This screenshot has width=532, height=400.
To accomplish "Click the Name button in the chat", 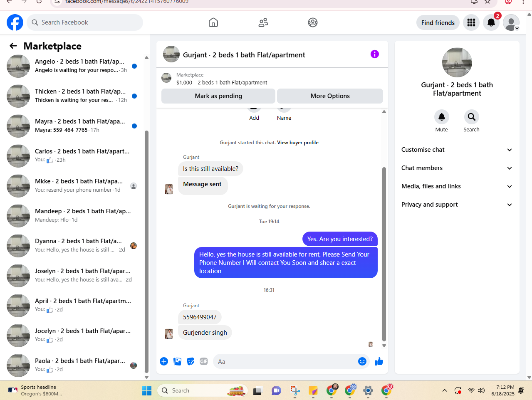I will (284, 114).
